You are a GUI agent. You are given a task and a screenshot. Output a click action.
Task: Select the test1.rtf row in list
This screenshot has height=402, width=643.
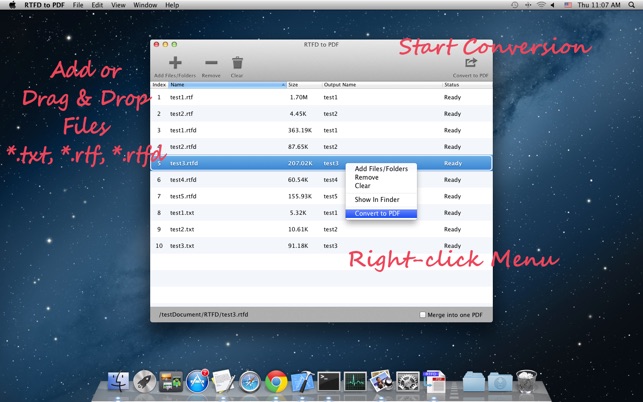tap(321, 97)
